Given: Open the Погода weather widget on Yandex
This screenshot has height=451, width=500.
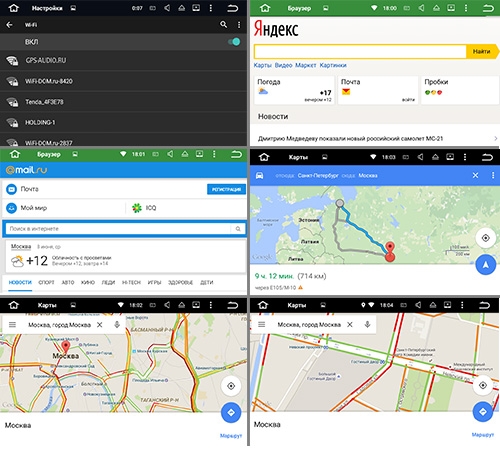Looking at the screenshot, I should (294, 90).
